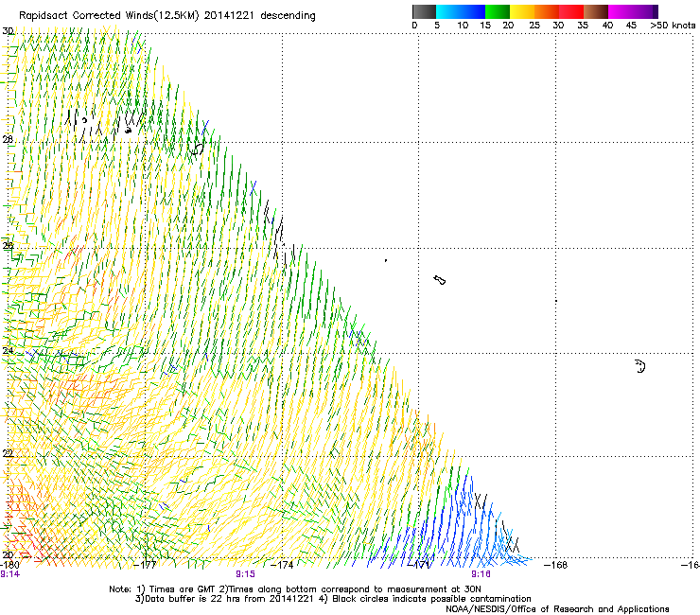The height and width of the screenshot is (615, 700).
Task: Click the orange 25-30 knots legend segment
Action: tap(547, 11)
